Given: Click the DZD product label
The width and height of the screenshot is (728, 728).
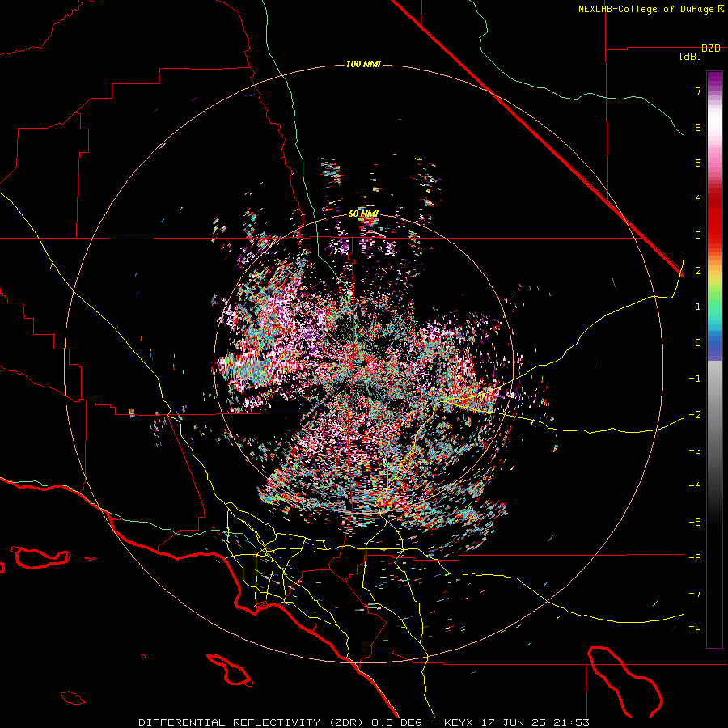Looking at the screenshot, I should tap(711, 49).
